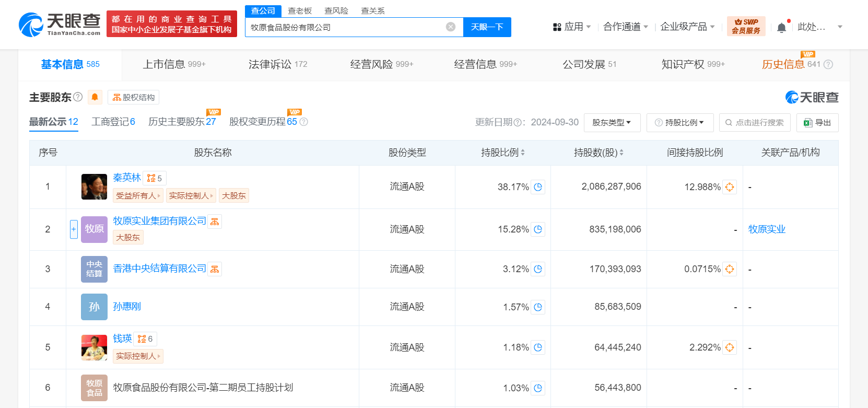Click the notification bell in the top bar
Image resolution: width=868 pixels, height=408 pixels.
coord(781,27)
